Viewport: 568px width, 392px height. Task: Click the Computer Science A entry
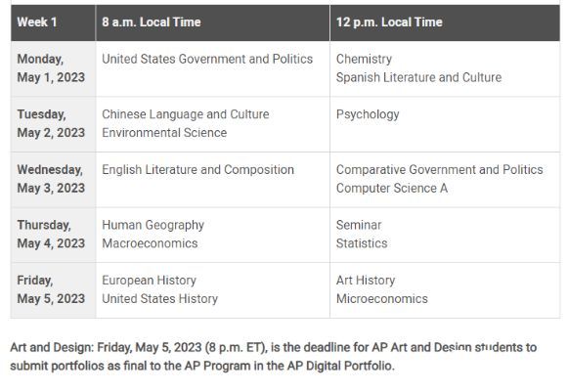(392, 189)
